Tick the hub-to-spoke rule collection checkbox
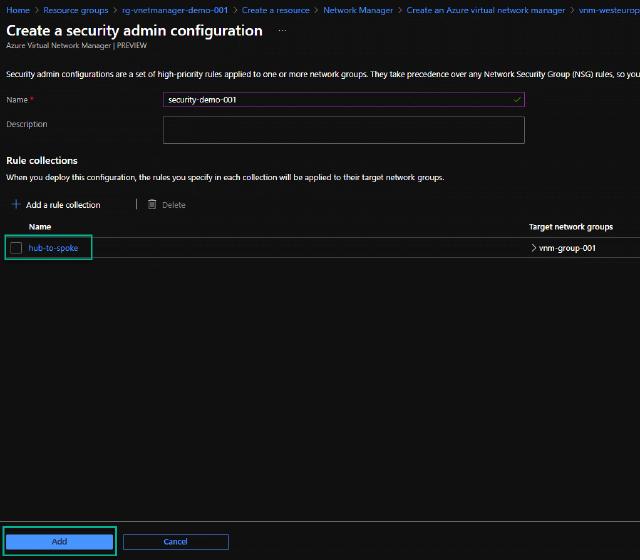The width and height of the screenshot is (640, 560). 16,248
